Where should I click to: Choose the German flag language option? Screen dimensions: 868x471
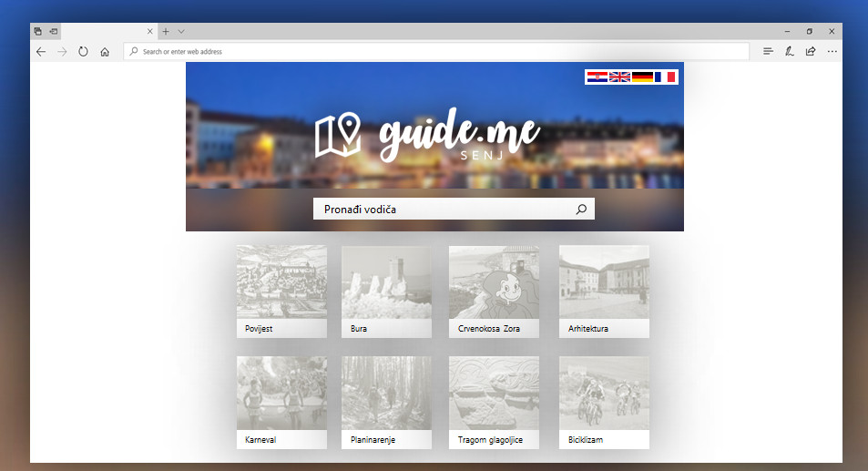[642, 77]
